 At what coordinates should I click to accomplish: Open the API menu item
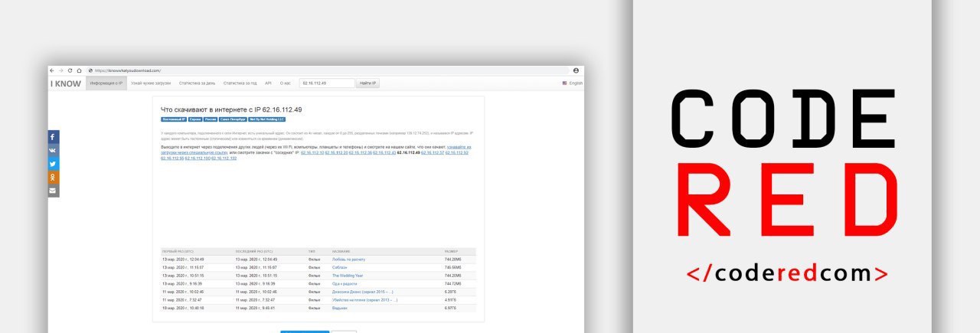click(x=268, y=83)
